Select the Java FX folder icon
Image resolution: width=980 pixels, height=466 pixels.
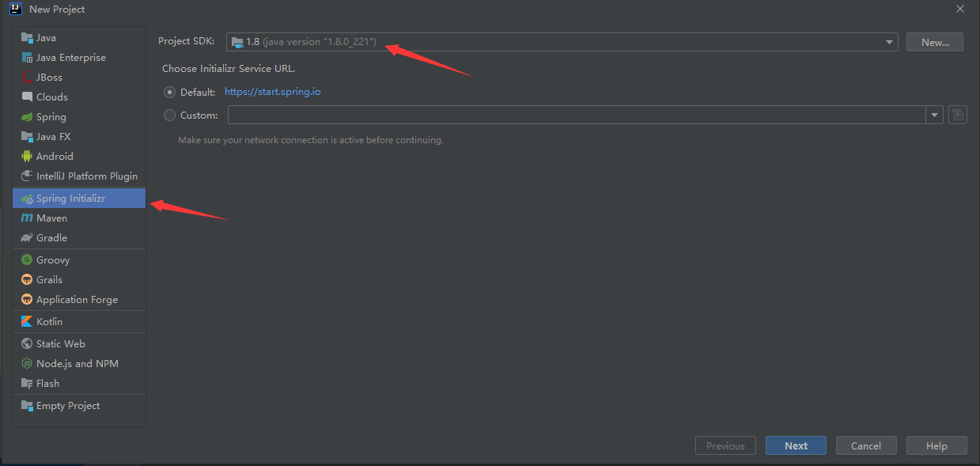(x=27, y=137)
